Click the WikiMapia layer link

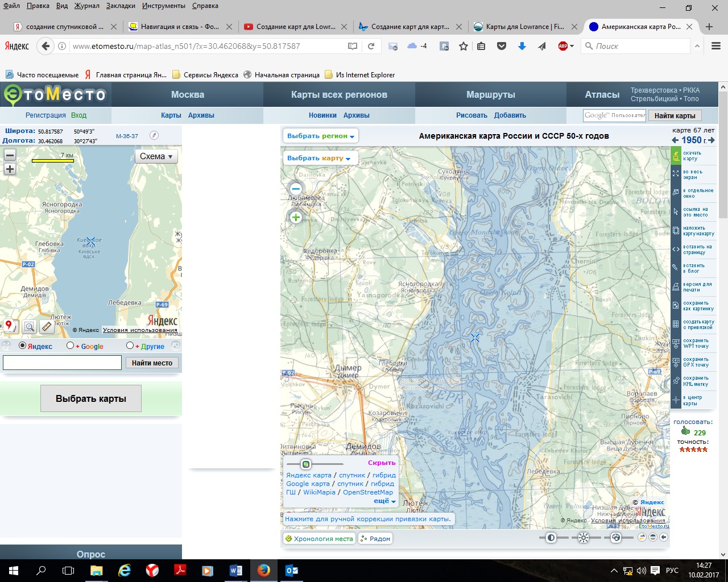[x=319, y=492]
